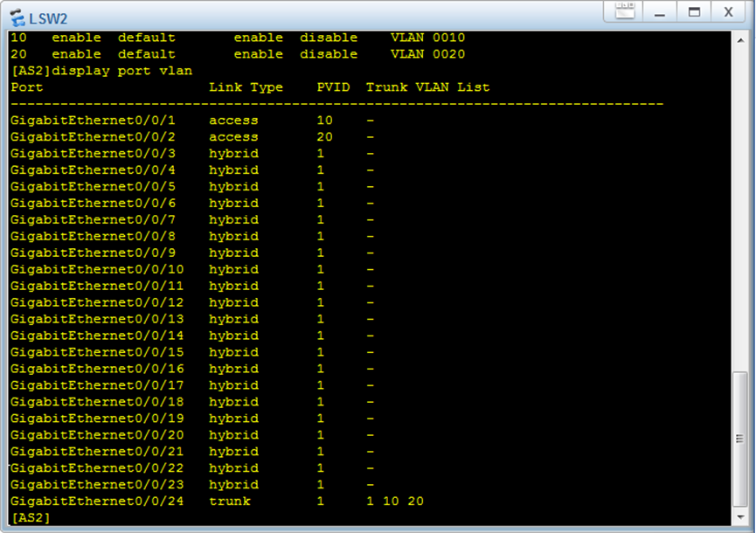Click the GigabitEthernet0/0/8 port name
Viewport: 756px width, 533px height.
tap(93, 237)
